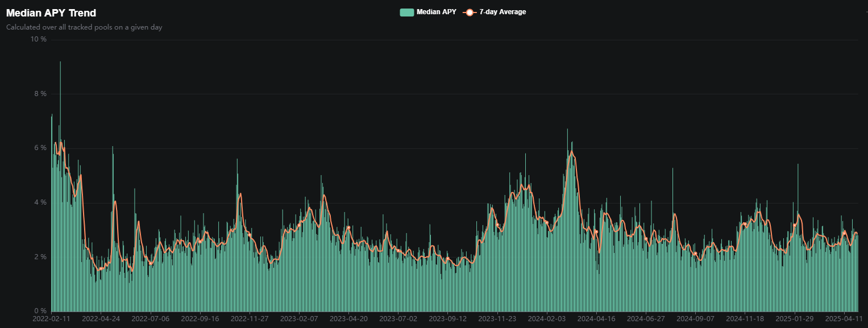Click the orange 7-day Average legend marker
Viewport: 868px width, 328px height.
(470, 12)
